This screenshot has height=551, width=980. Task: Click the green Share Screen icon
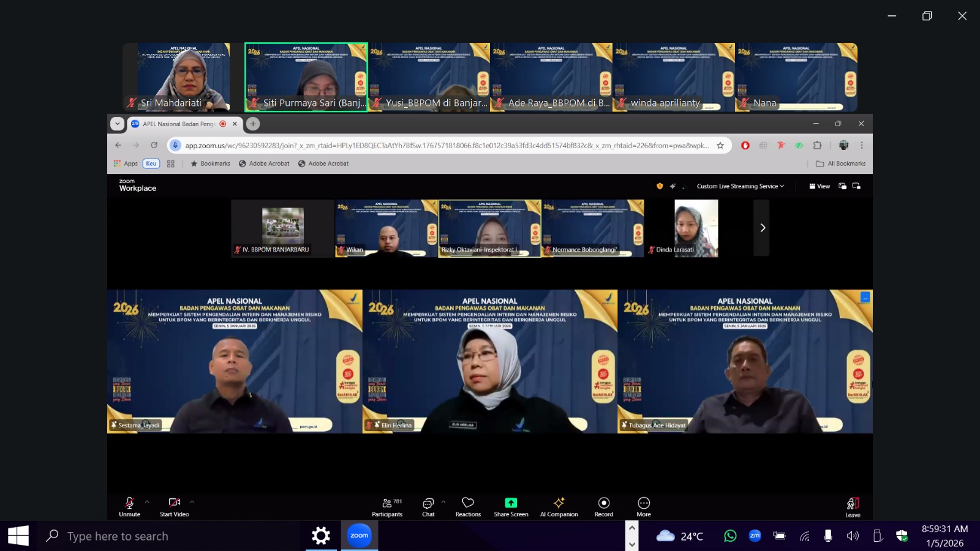(x=511, y=503)
